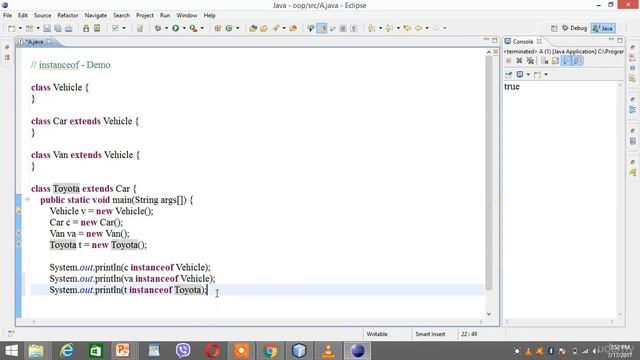Toggle Pin Console
The width and height of the screenshot is (640, 360).
point(509,75)
